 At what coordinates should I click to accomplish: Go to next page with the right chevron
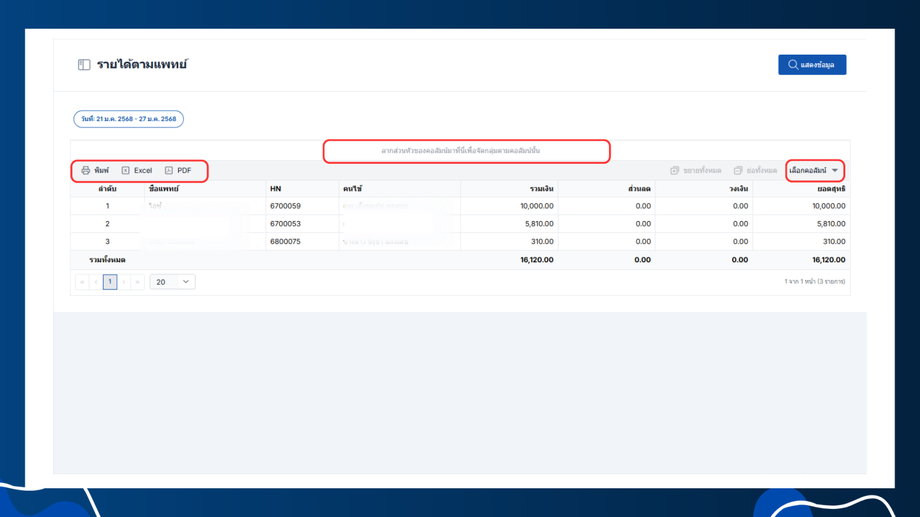pos(124,282)
